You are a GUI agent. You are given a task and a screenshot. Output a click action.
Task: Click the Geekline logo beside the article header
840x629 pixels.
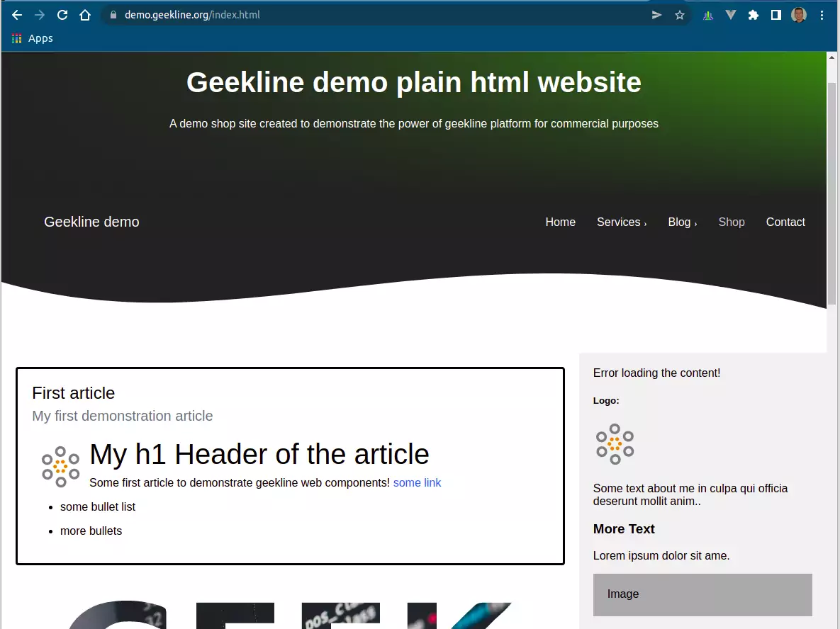click(x=60, y=465)
